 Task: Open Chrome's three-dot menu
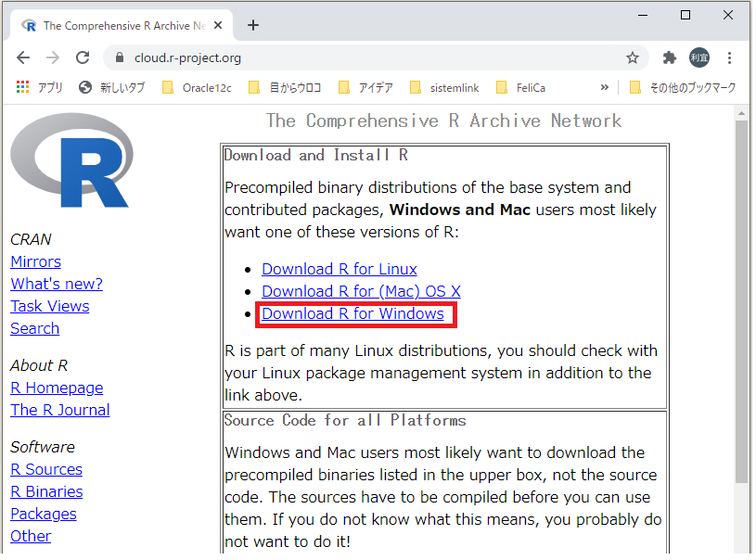click(x=729, y=58)
